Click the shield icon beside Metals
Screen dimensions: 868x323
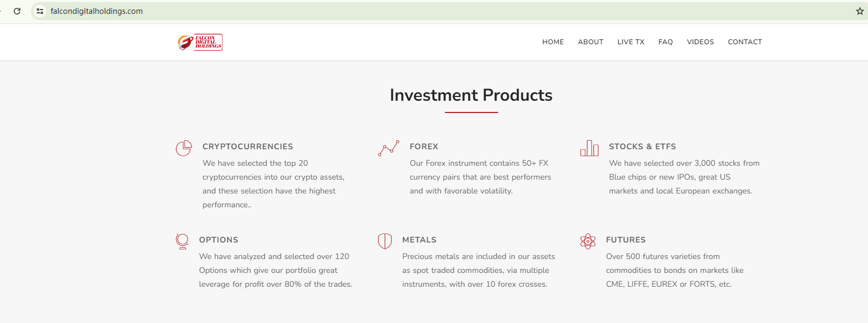(x=385, y=241)
